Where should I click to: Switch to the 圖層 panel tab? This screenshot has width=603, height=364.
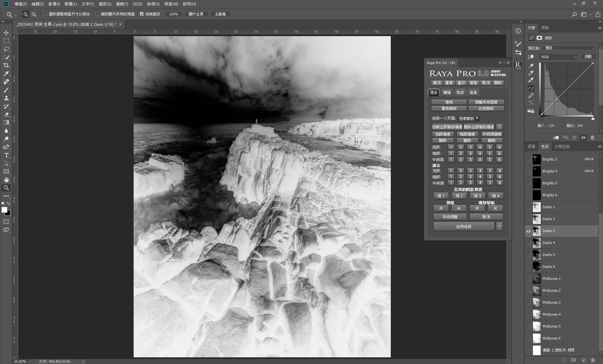click(531, 147)
